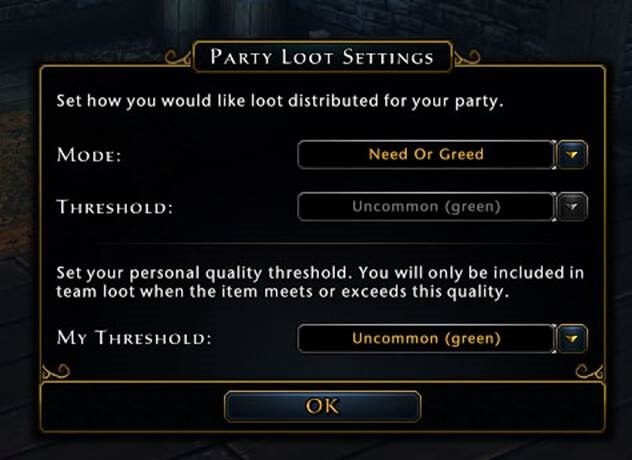This screenshot has width=632, height=460.
Task: Click the gold flourish ornament left of title
Action: (178, 57)
